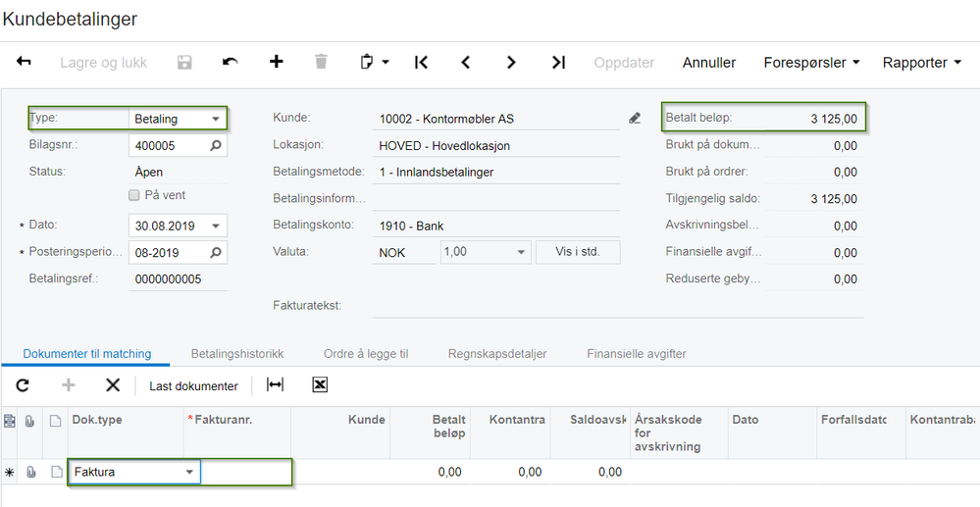Click the Betalingsref. input field
The image size is (980, 507).
pyautogui.click(x=179, y=279)
